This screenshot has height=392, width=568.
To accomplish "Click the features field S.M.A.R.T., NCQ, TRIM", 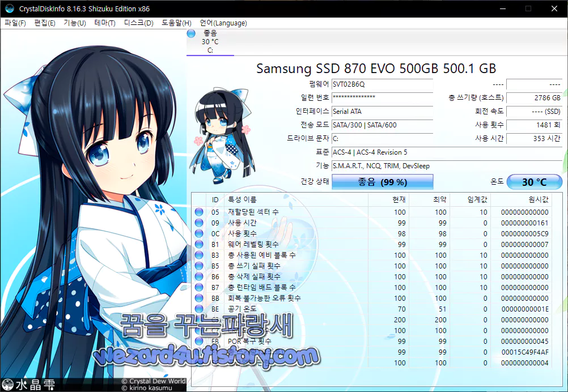I will pyautogui.click(x=447, y=166).
